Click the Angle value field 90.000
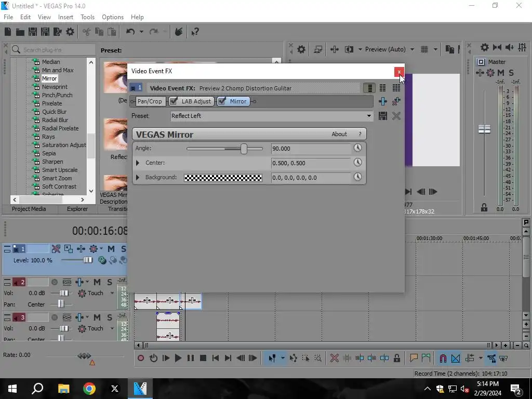 [311, 149]
